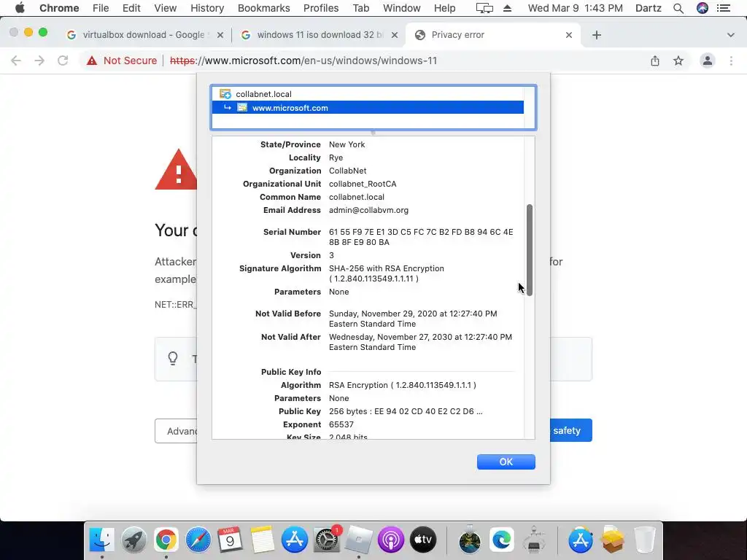
Task: Reload the current page
Action: coord(63,61)
